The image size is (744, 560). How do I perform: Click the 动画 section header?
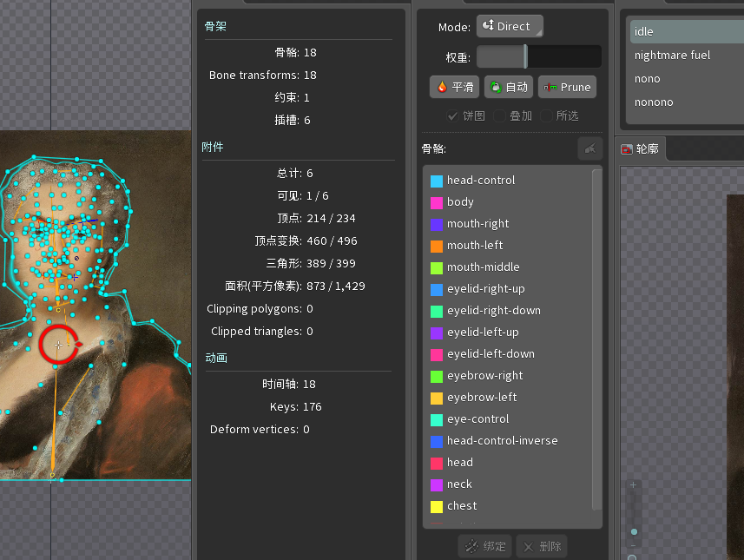pos(216,358)
